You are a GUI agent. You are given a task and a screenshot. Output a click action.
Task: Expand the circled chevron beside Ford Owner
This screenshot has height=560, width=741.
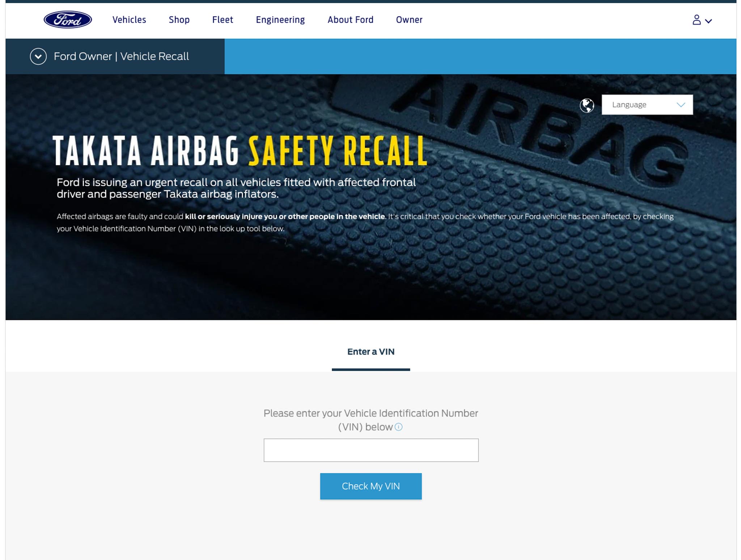(x=38, y=56)
